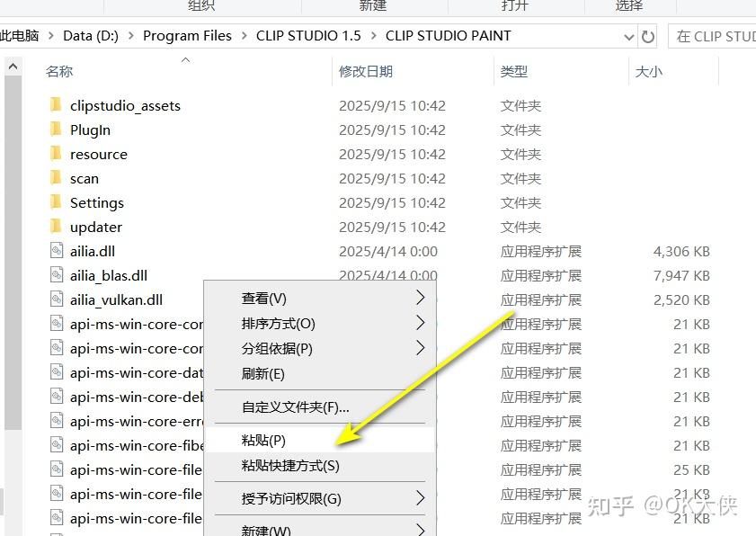Click the 4,306 KB size cell
This screenshot has height=536, width=756.
pos(681,251)
